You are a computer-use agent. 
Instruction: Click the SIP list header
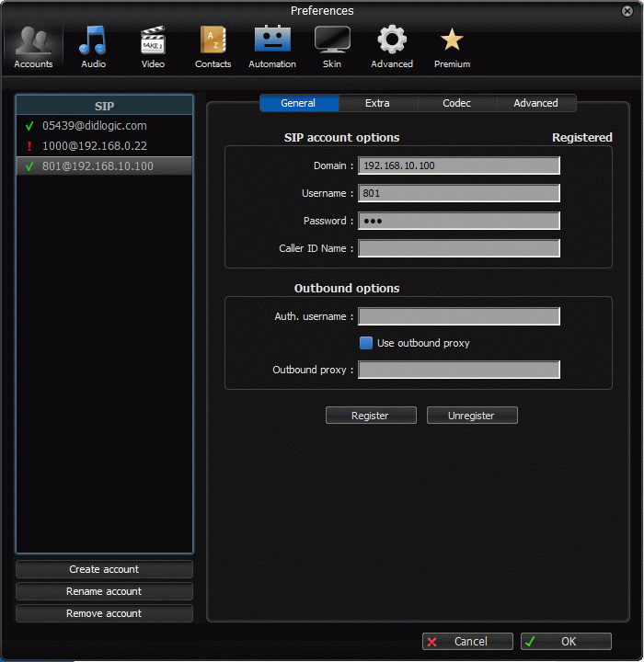[104, 106]
